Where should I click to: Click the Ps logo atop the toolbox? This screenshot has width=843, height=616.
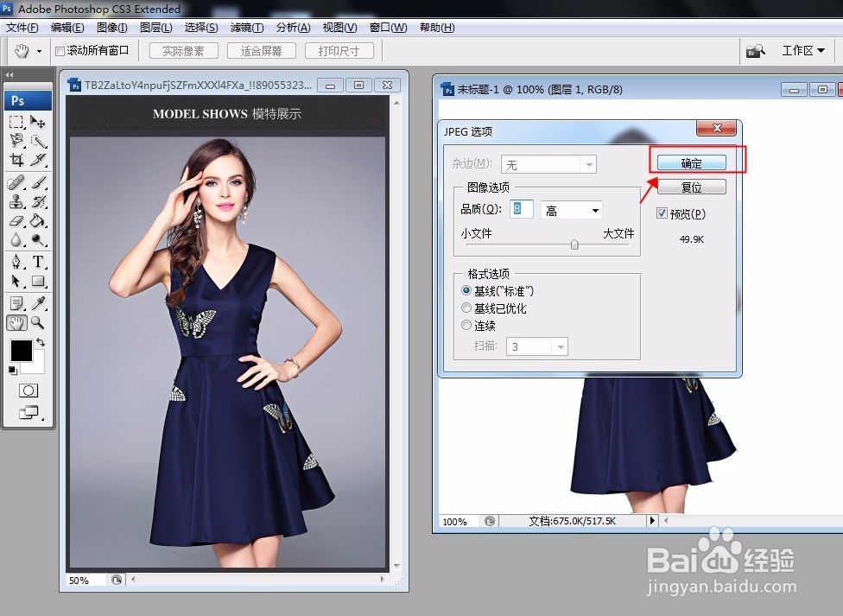tap(28, 100)
